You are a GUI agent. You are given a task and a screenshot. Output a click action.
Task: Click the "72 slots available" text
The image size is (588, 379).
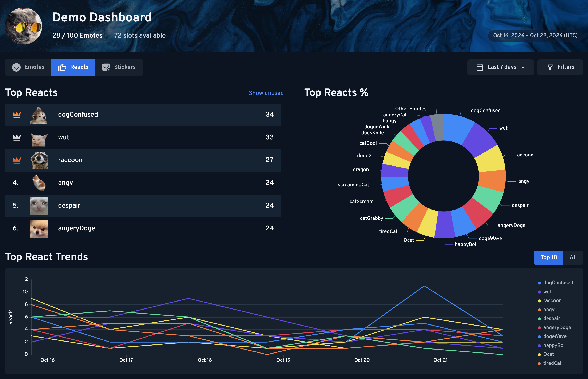click(140, 36)
